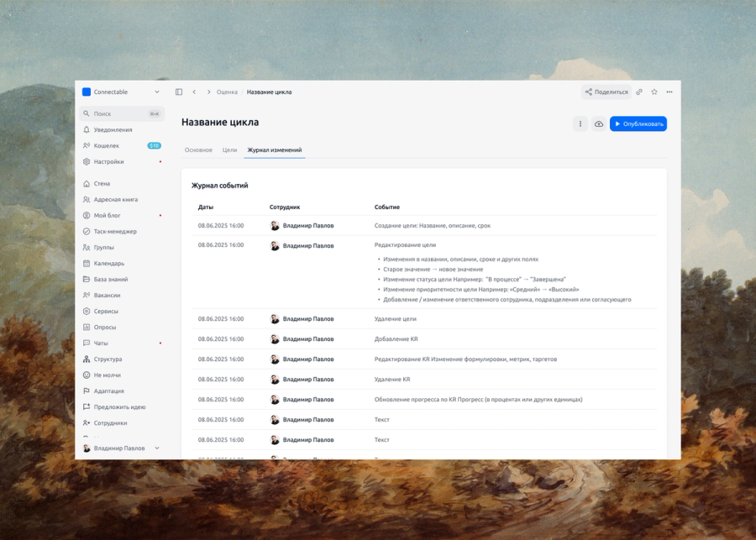The width and height of the screenshot is (756, 540).
Task: Click the Владимир Павлов avatar in sidebar footer
Action: pyautogui.click(x=87, y=448)
